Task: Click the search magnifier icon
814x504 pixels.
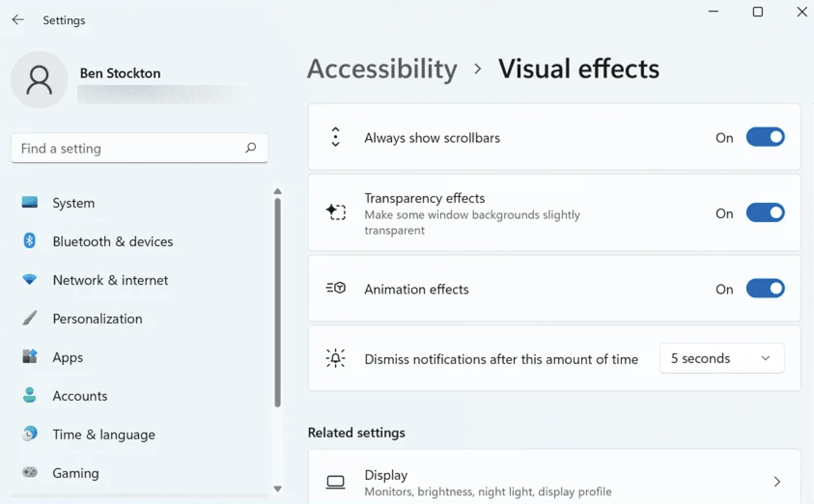Action: pos(251,148)
